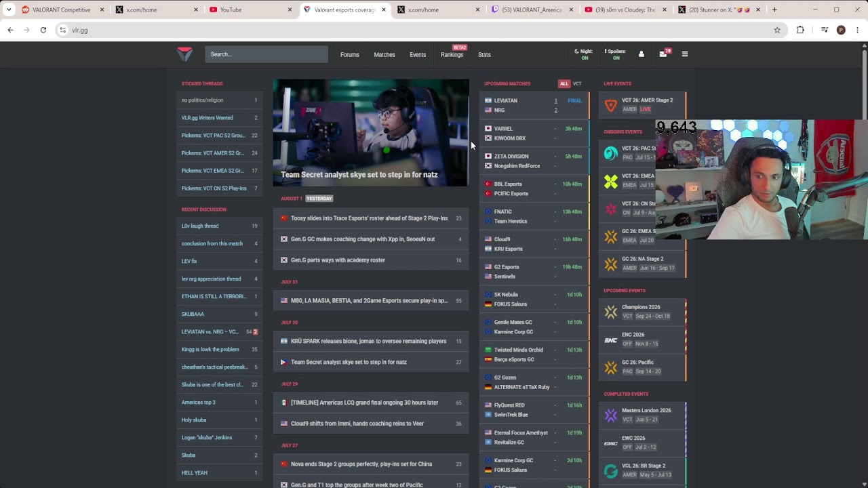Click the site information icon in address bar
This screenshot has height=488, width=868.
(63, 30)
